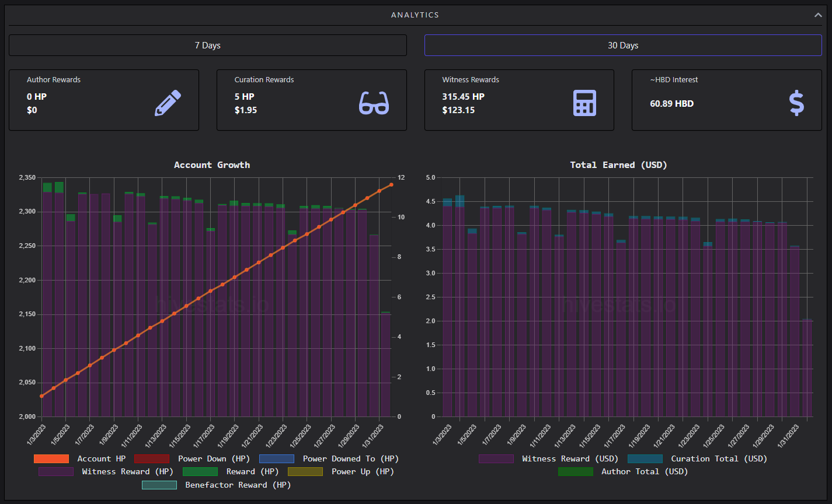This screenshot has width=832, height=504.
Task: Click the Author Rewards pencil icon
Action: pyautogui.click(x=168, y=103)
